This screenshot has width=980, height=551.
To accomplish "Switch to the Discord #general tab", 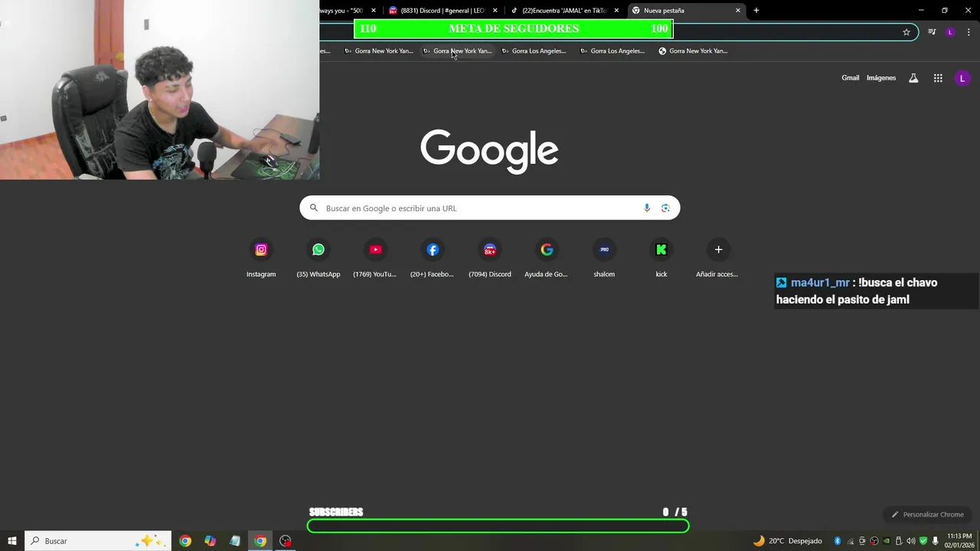I will coord(443,11).
